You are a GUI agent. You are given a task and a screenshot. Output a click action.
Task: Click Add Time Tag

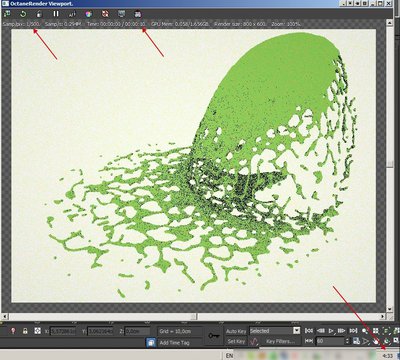click(x=174, y=343)
